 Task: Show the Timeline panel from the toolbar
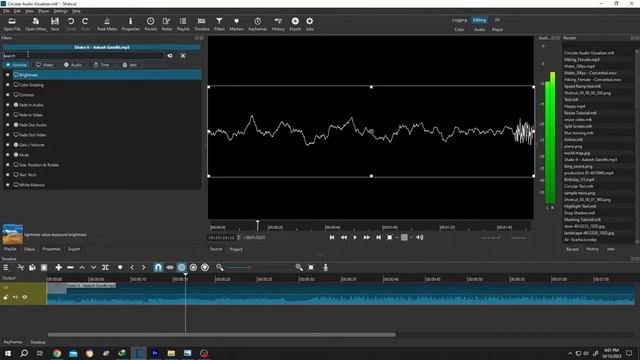(x=202, y=24)
